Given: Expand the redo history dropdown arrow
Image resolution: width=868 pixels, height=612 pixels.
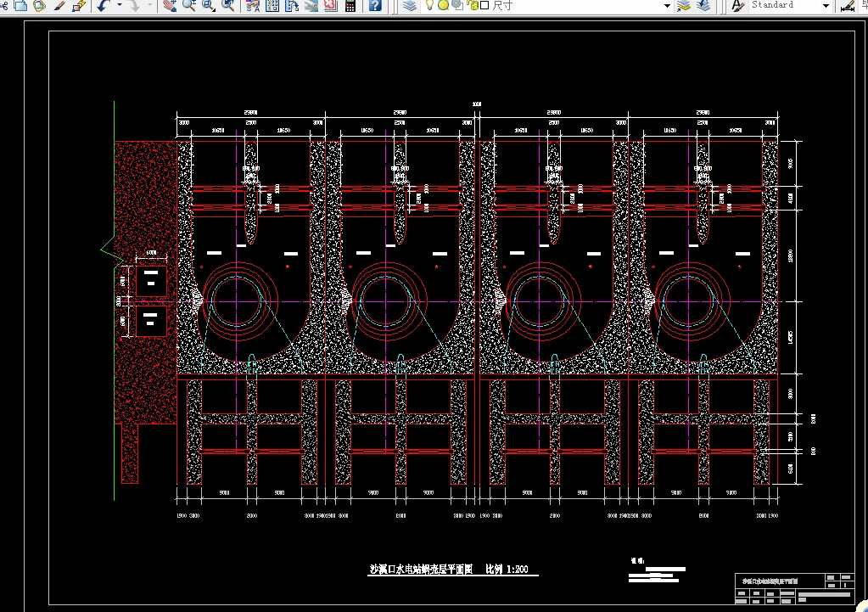Looking at the screenshot, I should [x=150, y=6].
